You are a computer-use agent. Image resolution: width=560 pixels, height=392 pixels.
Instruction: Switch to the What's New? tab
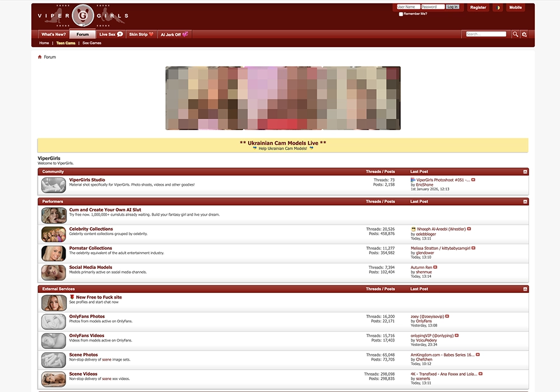pyautogui.click(x=53, y=34)
